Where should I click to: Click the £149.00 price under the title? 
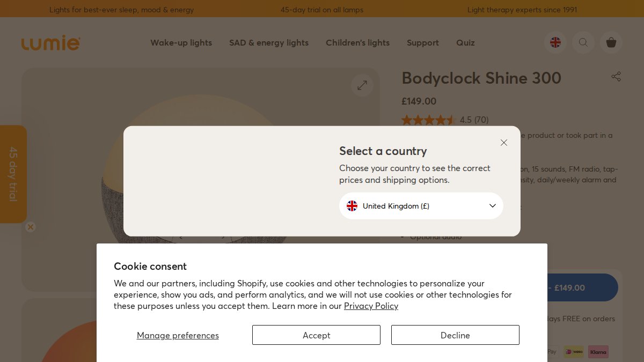(419, 101)
